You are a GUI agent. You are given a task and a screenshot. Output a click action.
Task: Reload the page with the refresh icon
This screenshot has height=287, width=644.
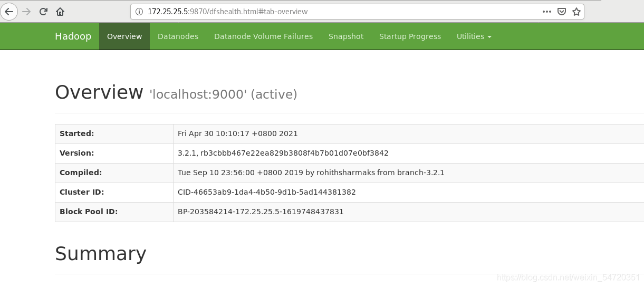tap(44, 12)
